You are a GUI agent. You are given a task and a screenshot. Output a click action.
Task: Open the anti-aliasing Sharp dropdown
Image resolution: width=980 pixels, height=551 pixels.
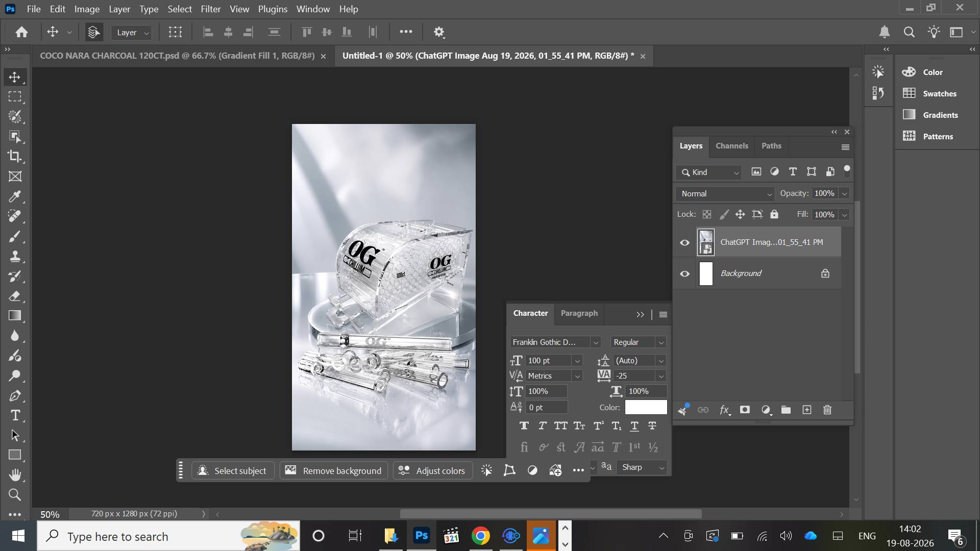[x=642, y=467]
